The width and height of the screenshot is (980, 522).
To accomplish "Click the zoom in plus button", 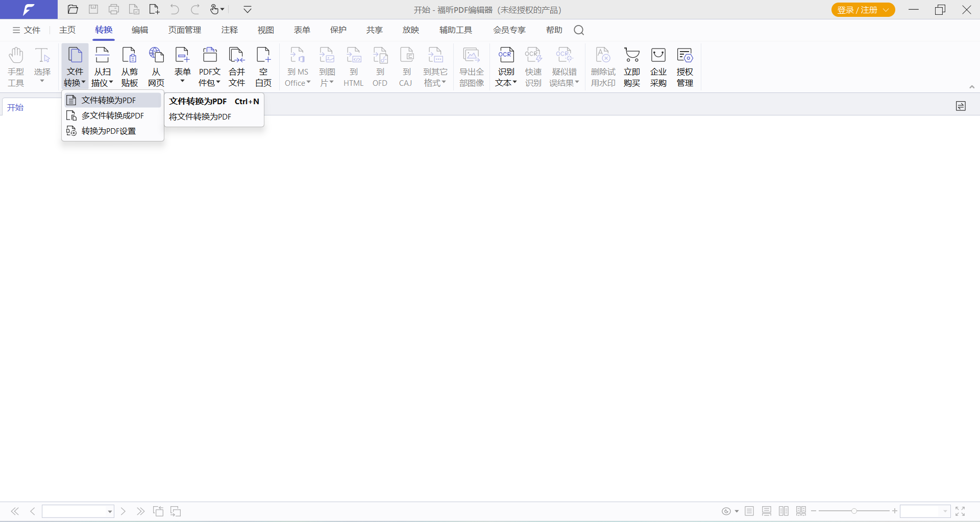I will tap(895, 511).
